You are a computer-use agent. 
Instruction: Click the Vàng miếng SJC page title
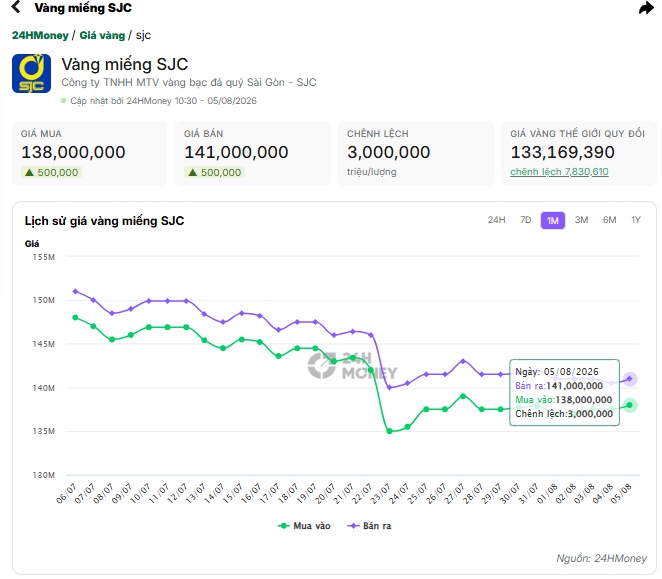[x=125, y=65]
